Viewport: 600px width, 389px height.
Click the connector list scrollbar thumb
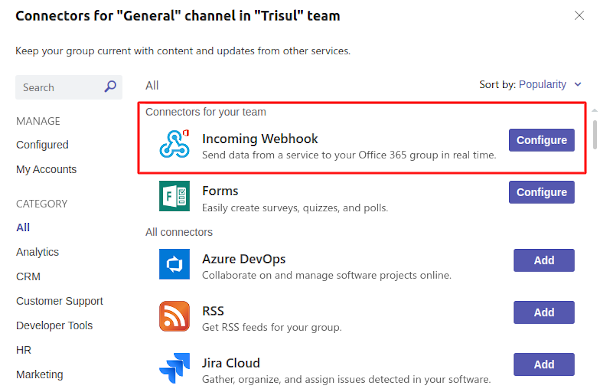tap(595, 135)
